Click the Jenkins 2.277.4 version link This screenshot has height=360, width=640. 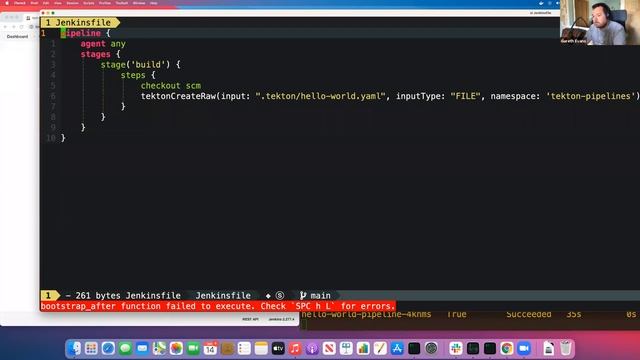coord(281,319)
